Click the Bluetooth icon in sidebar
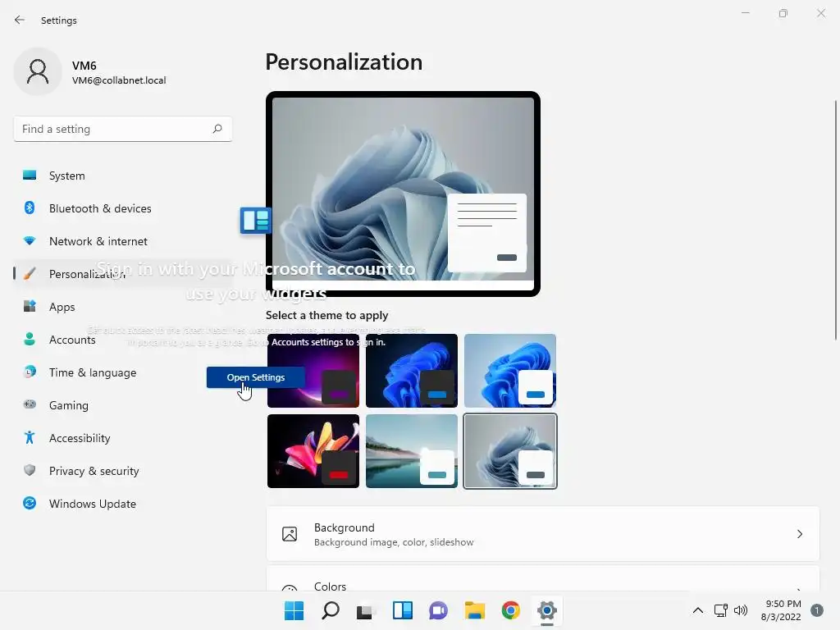Screen dimensions: 840x630 (x=30, y=208)
